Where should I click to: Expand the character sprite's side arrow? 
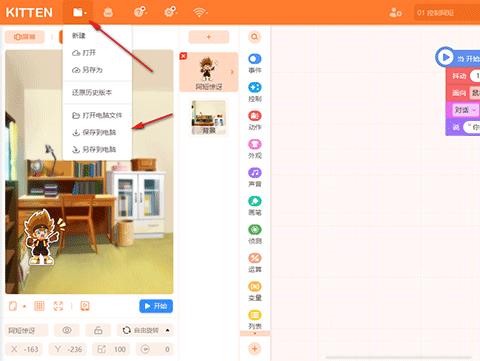pos(232,72)
